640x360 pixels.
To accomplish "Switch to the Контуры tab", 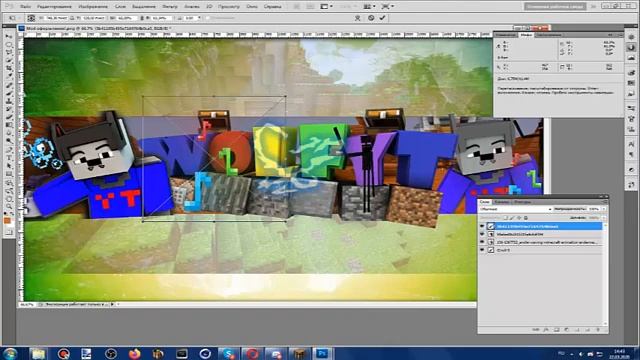I will click(x=522, y=202).
